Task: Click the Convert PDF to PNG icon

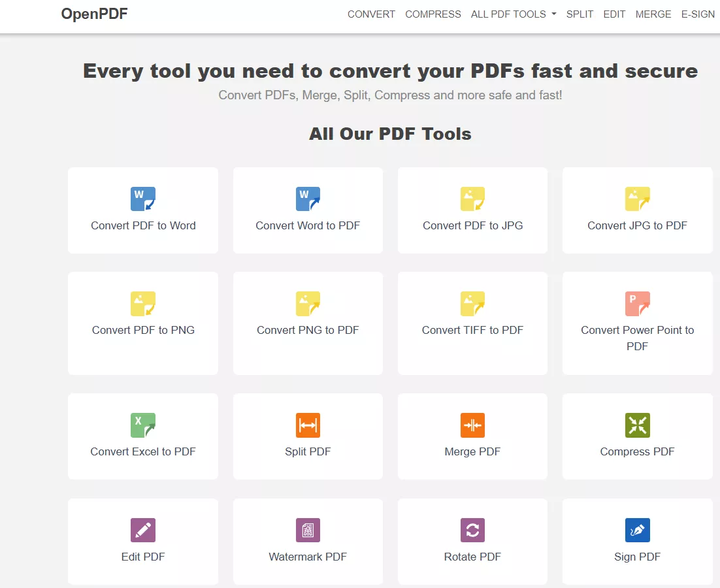Action: pos(142,303)
